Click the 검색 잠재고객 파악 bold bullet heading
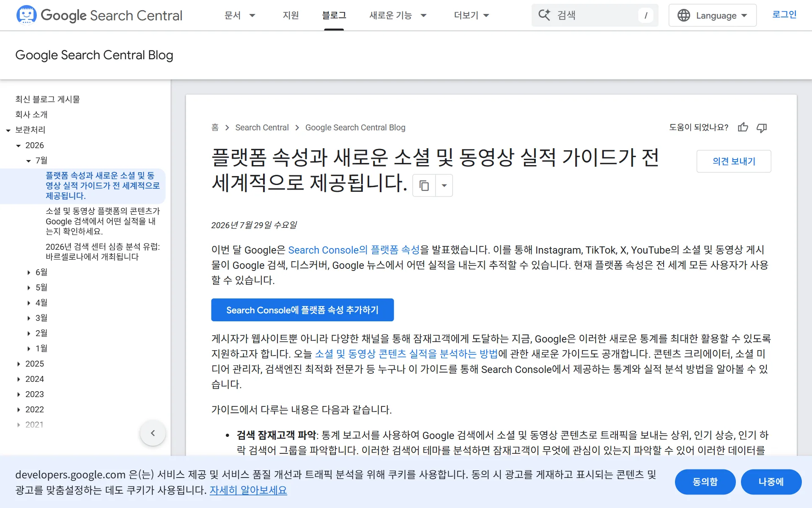 276,435
